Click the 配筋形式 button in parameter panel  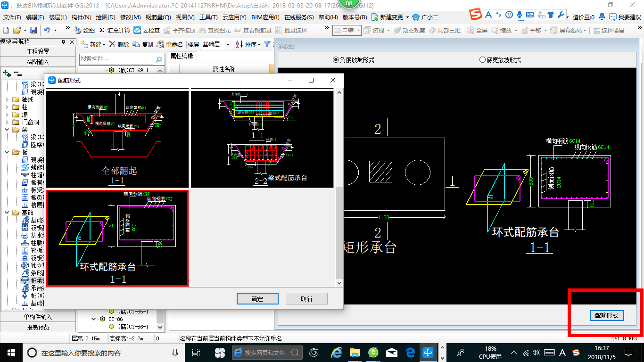click(x=607, y=315)
